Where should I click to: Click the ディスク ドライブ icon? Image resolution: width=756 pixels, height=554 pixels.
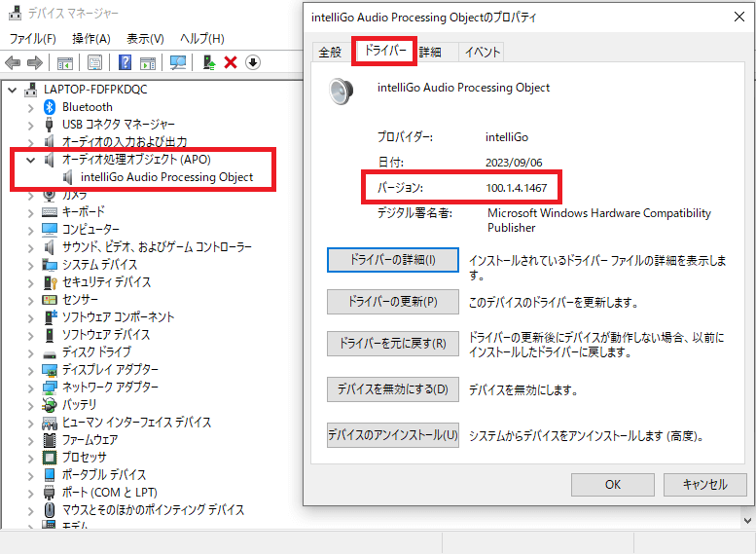pyautogui.click(x=50, y=354)
